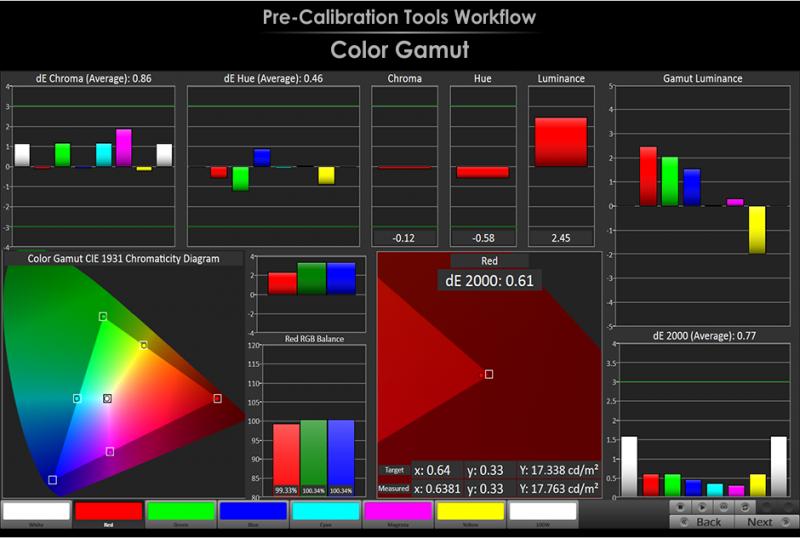This screenshot has height=538, width=800.
Task: Click the stop measurement icon
Action: pos(680,507)
